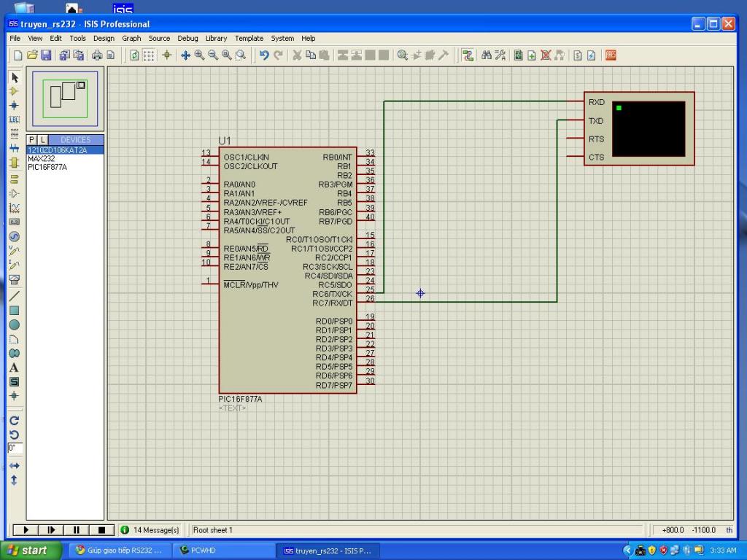Viewport: 747px width, 560px height.
Task: Start simulation with the Play button
Action: pos(26,530)
